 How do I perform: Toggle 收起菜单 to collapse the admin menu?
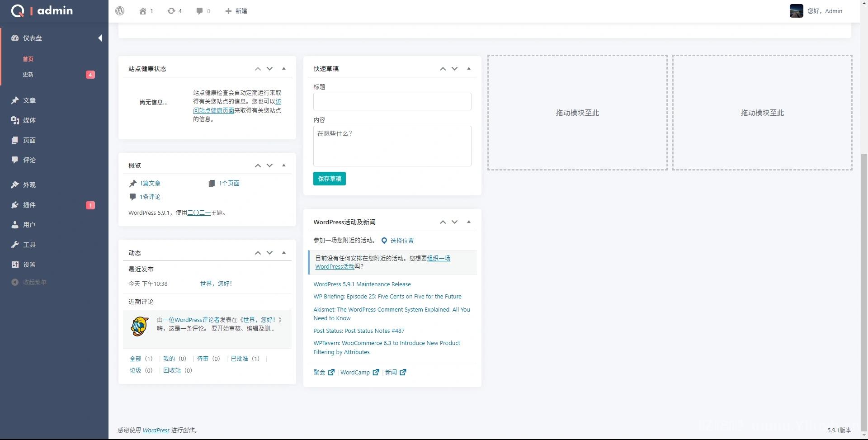click(x=28, y=282)
